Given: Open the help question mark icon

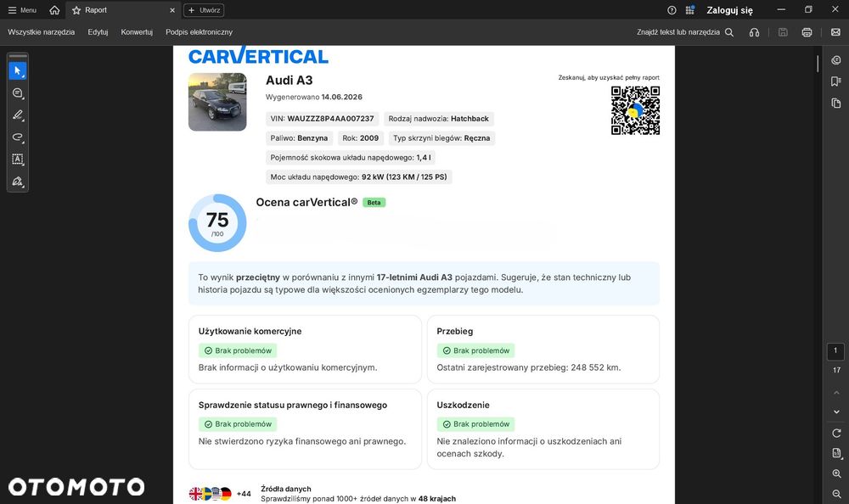Looking at the screenshot, I should (x=672, y=10).
